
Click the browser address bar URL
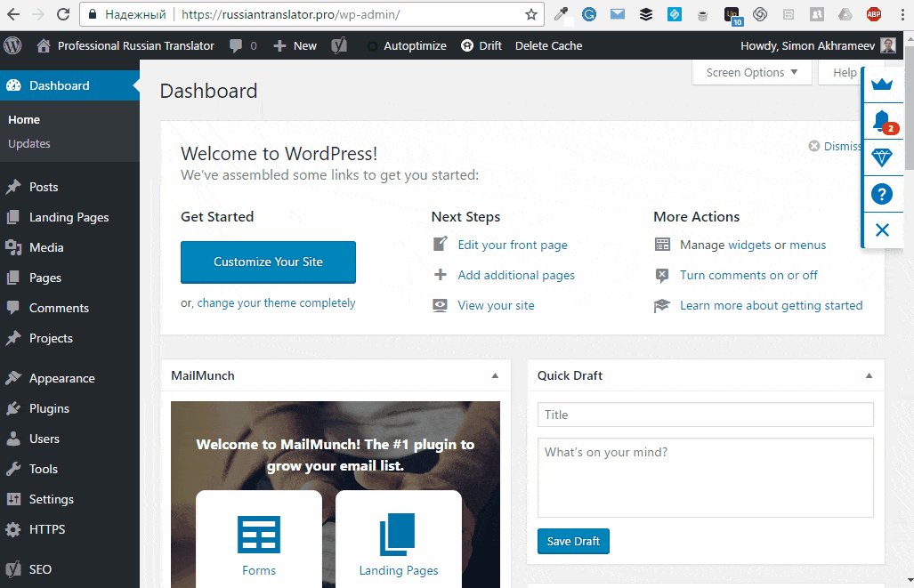coord(290,14)
